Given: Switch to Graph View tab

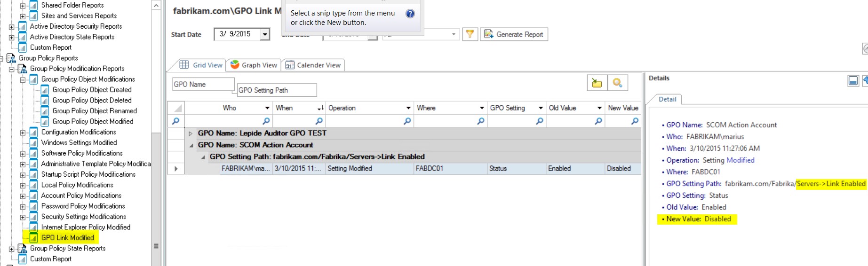Looking at the screenshot, I should [x=254, y=65].
